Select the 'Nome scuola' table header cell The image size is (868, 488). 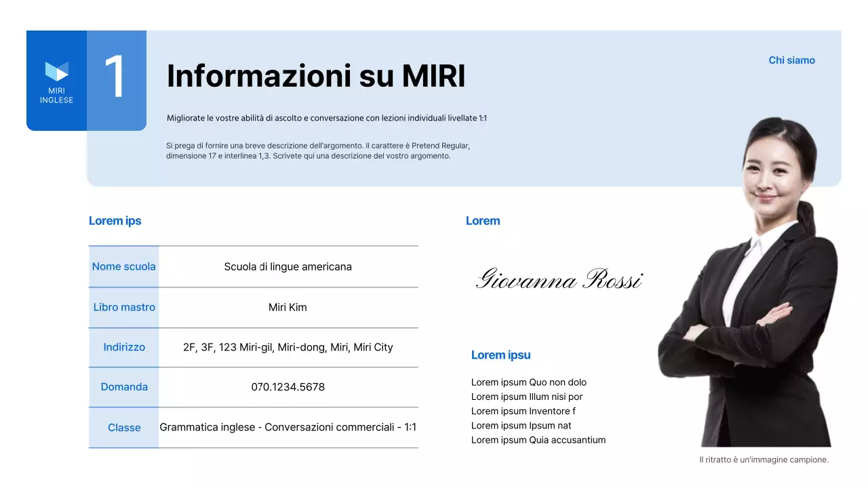(124, 266)
